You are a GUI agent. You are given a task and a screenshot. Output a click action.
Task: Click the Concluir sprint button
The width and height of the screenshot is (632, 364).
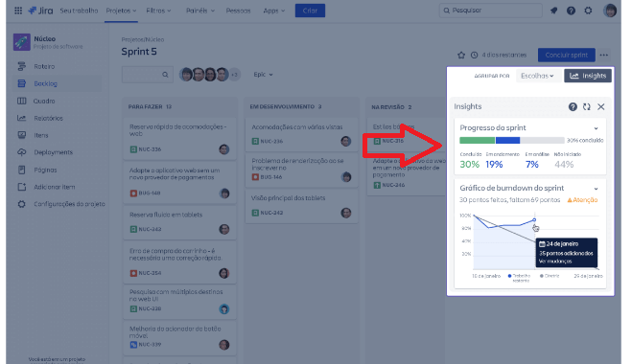[x=566, y=56]
